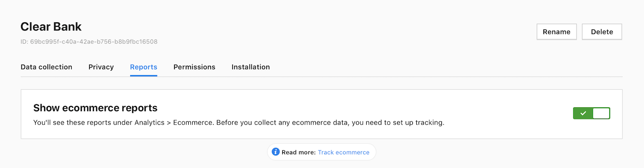Click the white checkmark inside the green switch
Viewport: 644px width, 168px height.
583,113
